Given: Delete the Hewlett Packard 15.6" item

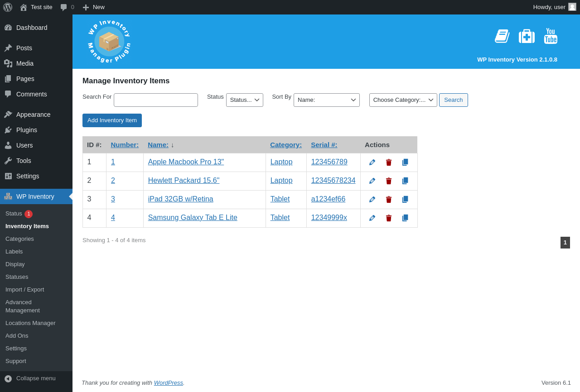Looking at the screenshot, I should (x=389, y=181).
